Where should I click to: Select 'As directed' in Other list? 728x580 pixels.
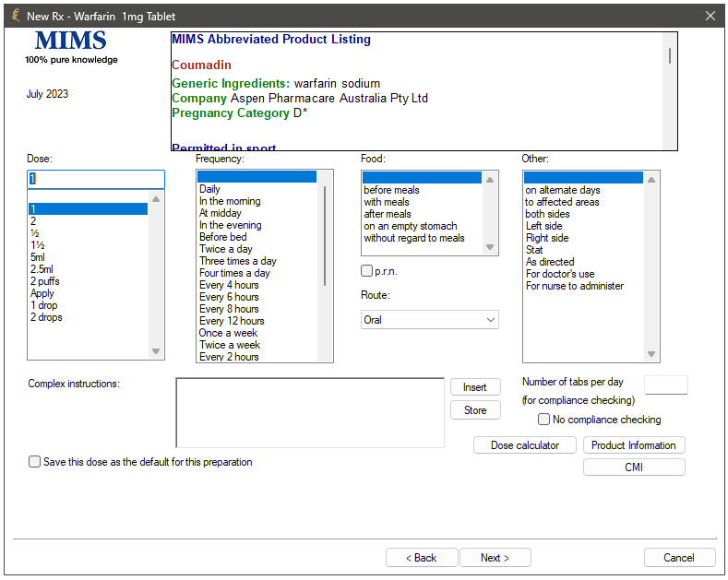(583, 262)
